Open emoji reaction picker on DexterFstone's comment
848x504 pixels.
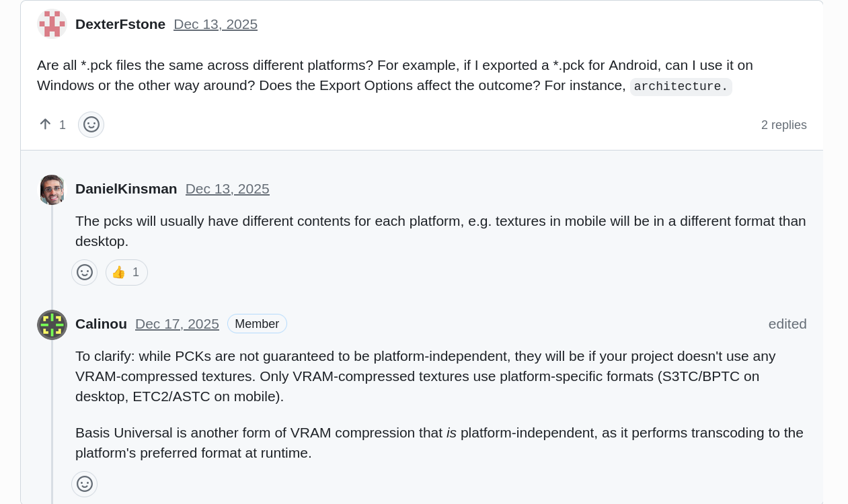click(91, 124)
